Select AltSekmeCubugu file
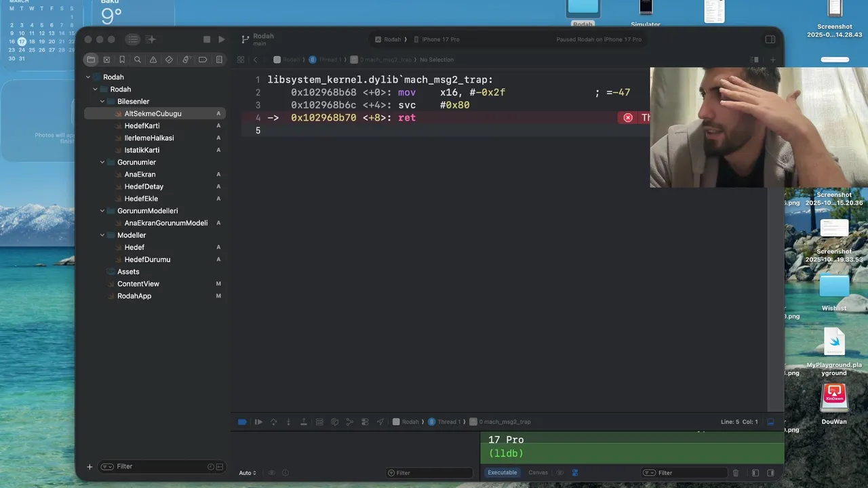 (x=155, y=114)
